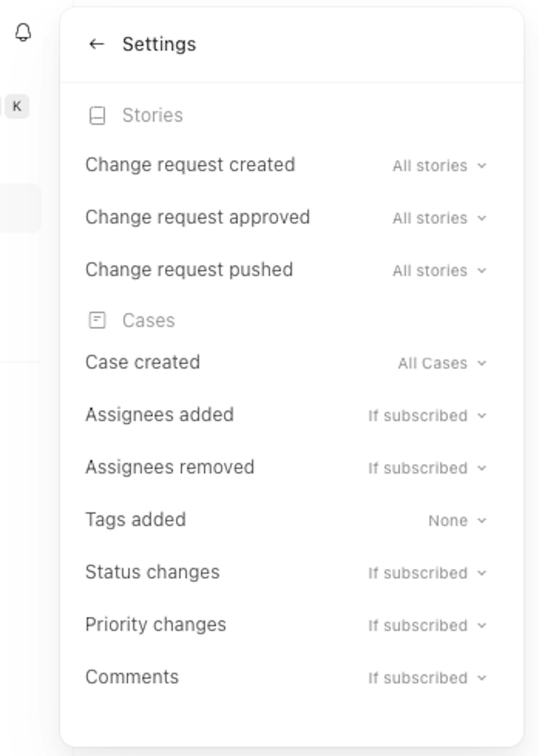Change Assignees added notification setting
539x756 pixels.
pyautogui.click(x=427, y=416)
